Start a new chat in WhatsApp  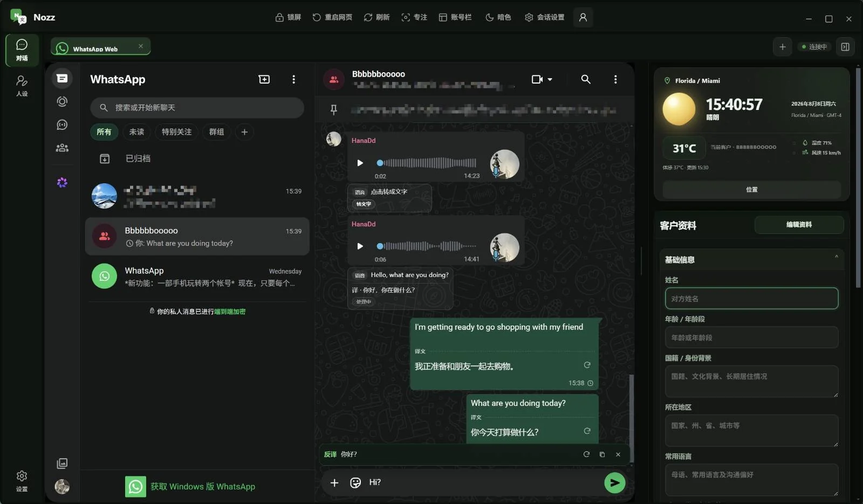[264, 79]
